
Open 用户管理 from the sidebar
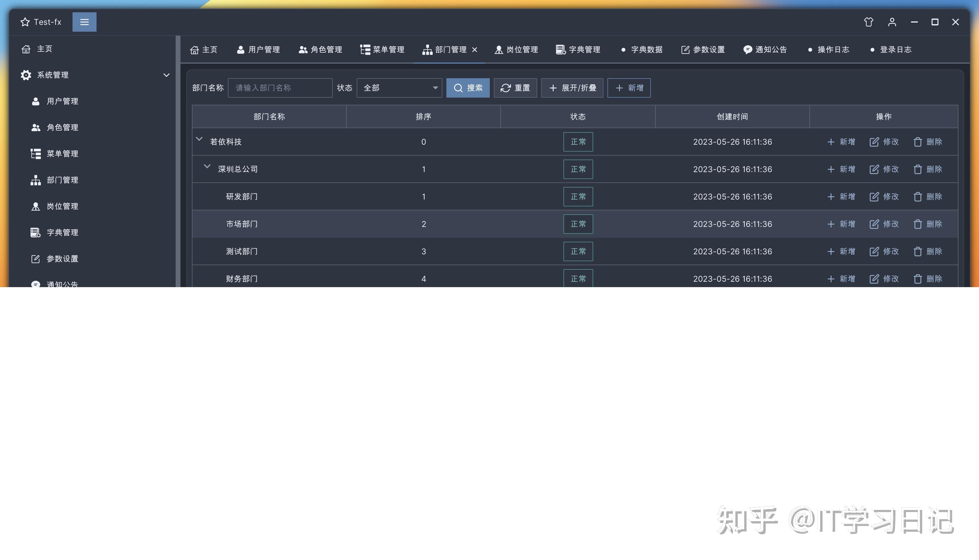point(62,101)
